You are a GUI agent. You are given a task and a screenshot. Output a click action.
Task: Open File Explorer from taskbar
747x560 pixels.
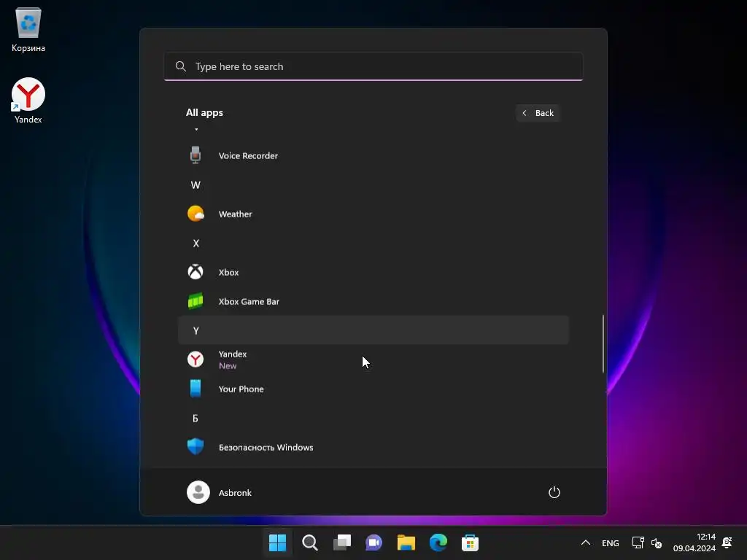point(406,542)
